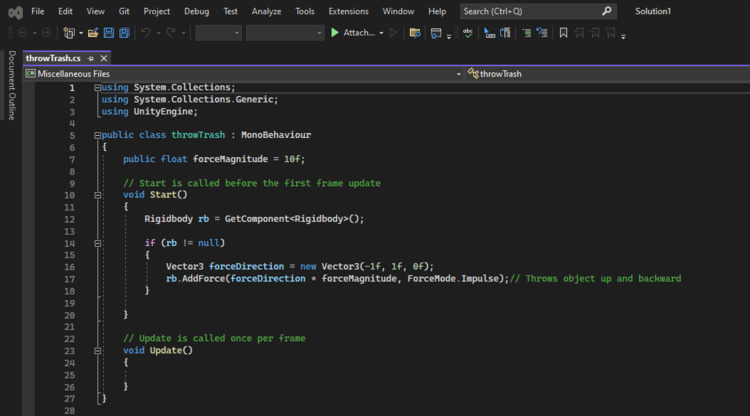Collapse the Start() method block
Viewport: 750px width, 416px height.
pos(98,195)
